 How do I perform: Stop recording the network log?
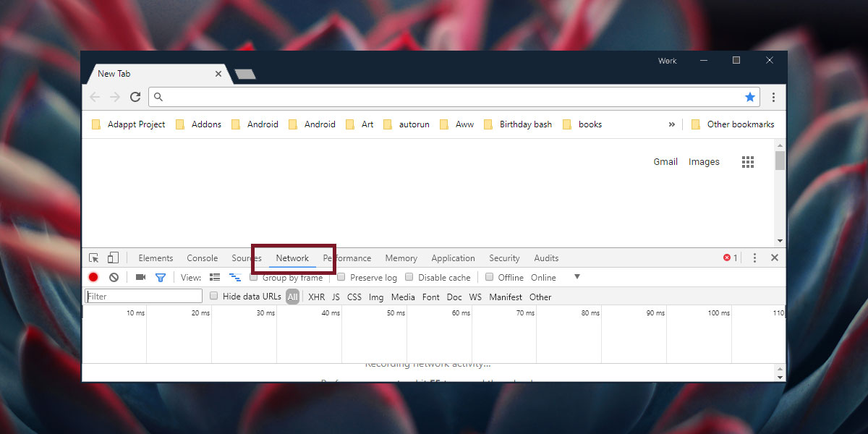[x=93, y=277]
